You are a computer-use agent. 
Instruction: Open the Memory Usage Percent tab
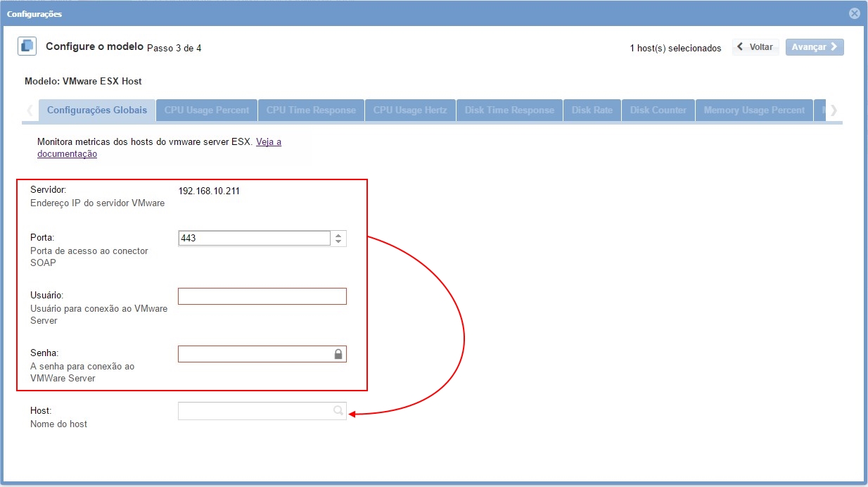(754, 110)
